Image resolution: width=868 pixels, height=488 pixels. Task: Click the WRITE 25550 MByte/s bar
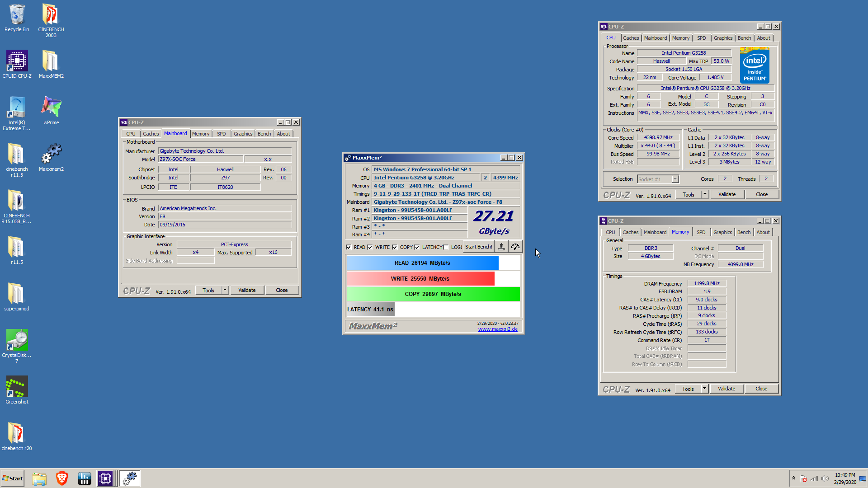420,279
